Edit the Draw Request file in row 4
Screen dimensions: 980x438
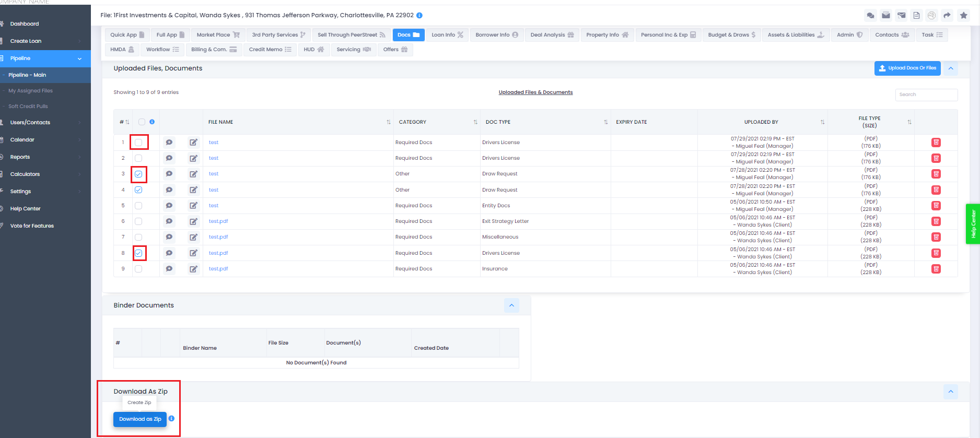(x=194, y=190)
